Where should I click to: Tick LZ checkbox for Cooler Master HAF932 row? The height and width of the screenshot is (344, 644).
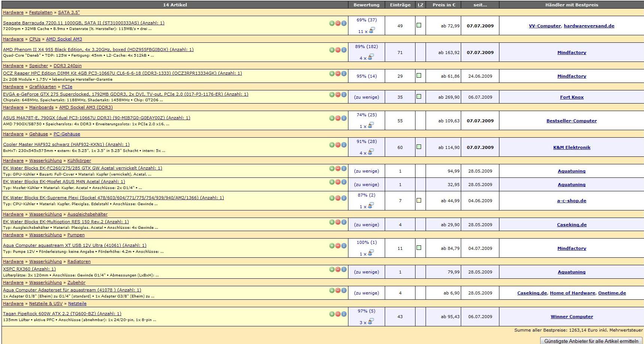pyautogui.click(x=419, y=147)
